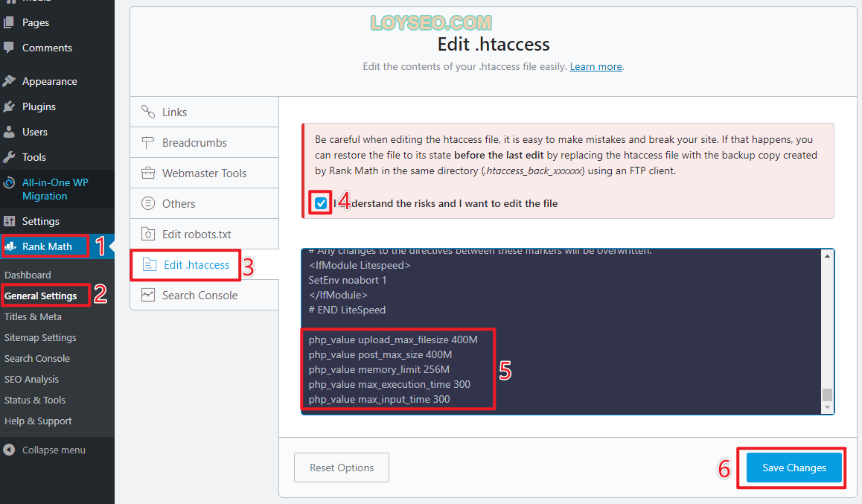Click the Collapse menu arrow icon
The width and height of the screenshot is (862, 504).
9,450
